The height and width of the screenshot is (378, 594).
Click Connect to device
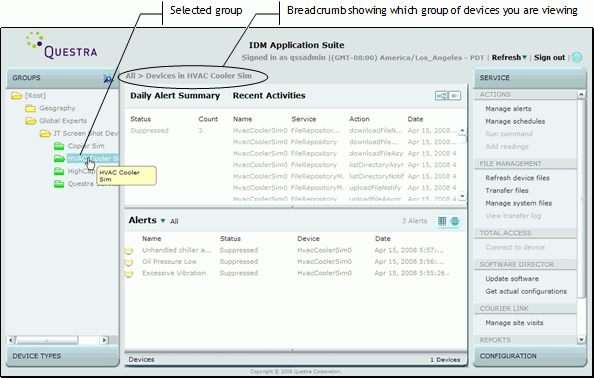point(515,247)
